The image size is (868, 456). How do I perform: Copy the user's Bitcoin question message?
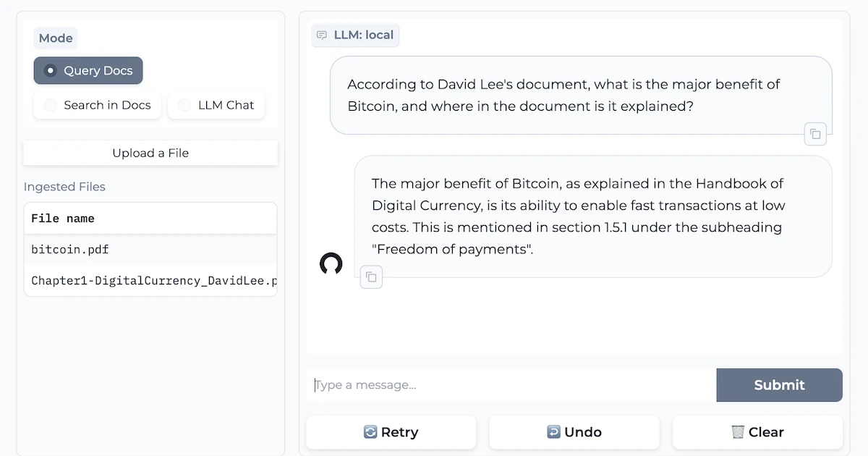[x=815, y=134]
